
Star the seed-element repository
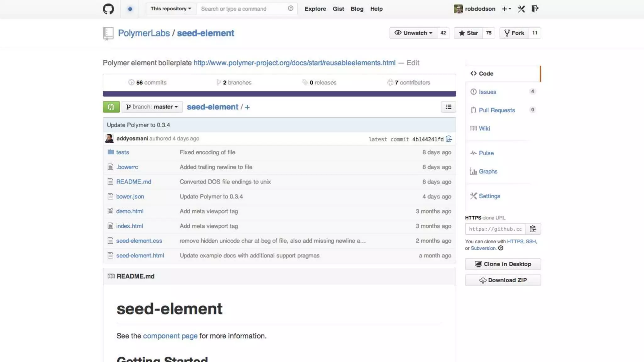point(468,33)
